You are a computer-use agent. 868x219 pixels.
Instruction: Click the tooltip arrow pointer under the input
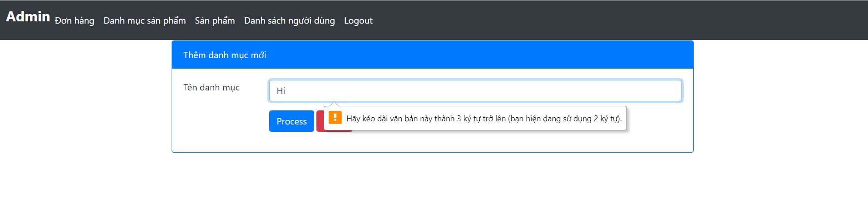pyautogui.click(x=334, y=104)
